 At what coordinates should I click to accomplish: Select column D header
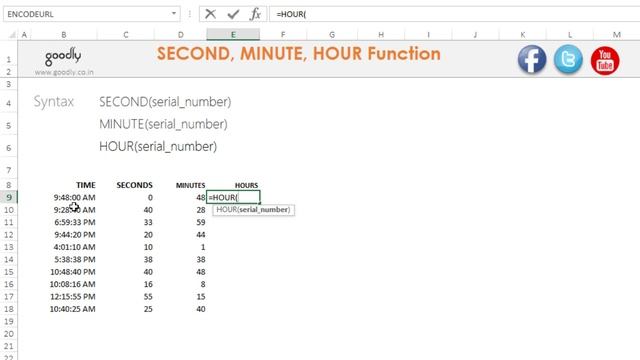click(180, 35)
